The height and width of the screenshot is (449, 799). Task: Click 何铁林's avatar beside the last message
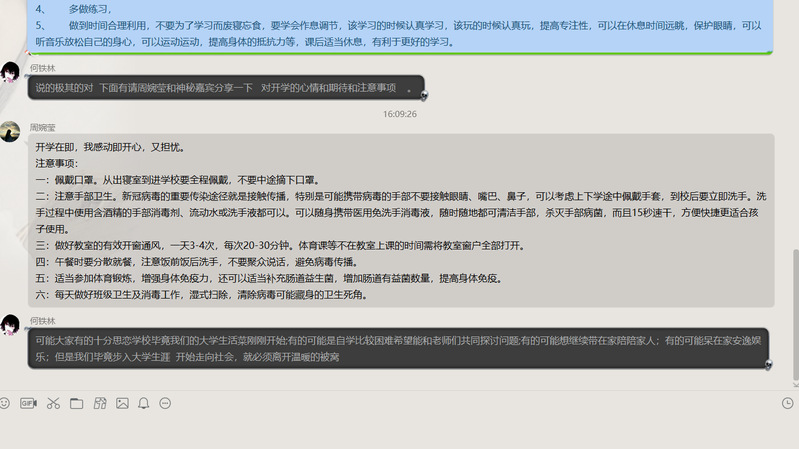pyautogui.click(x=11, y=325)
